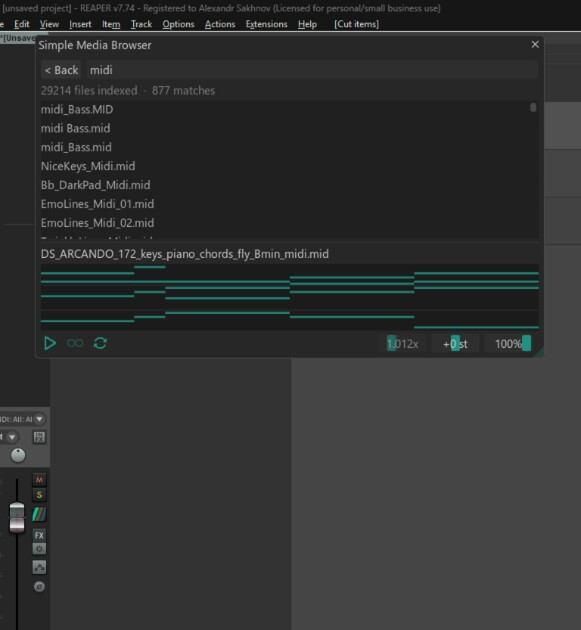581x630 pixels.
Task: Click the Back button in media browser
Action: (x=61, y=70)
